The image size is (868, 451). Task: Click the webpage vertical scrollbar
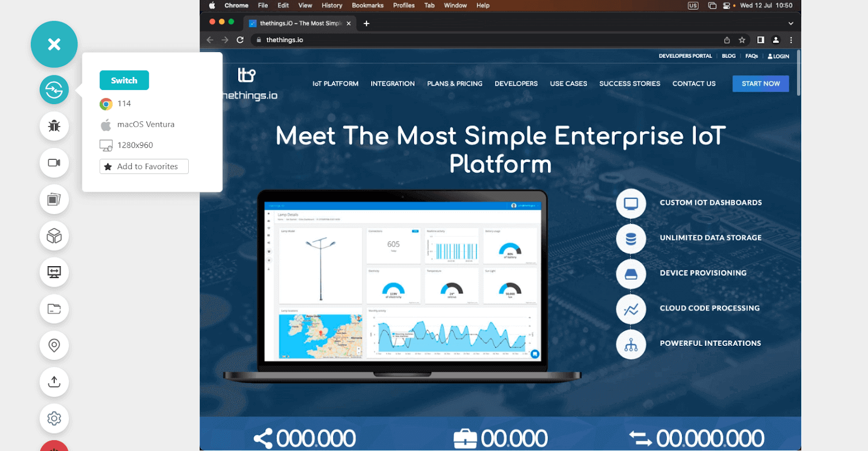pos(799,73)
